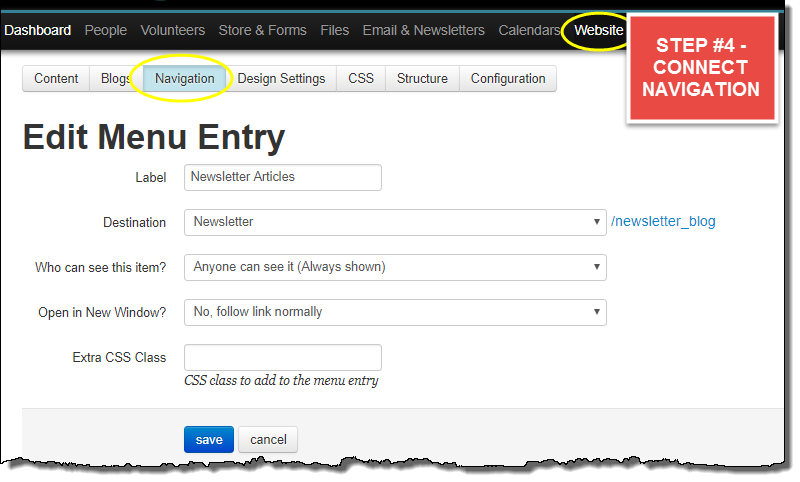Click the Label field with Newsletter Articles
The height and width of the screenshot is (482, 800).
[283, 177]
